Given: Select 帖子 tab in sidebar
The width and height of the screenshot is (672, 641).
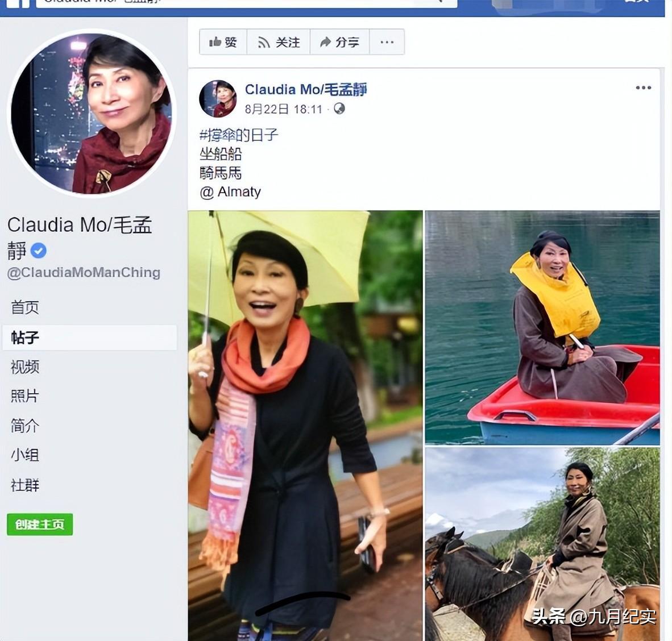Looking at the screenshot, I should [90, 338].
